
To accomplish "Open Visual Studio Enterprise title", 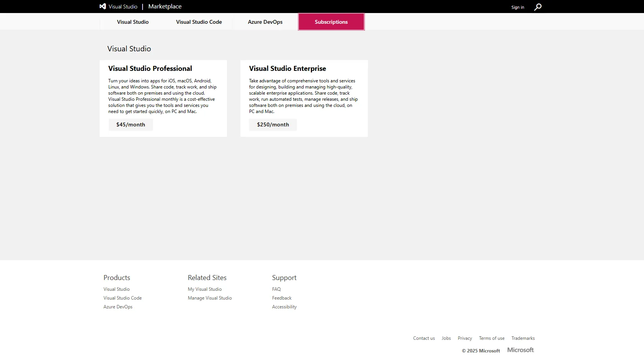I will [287, 69].
